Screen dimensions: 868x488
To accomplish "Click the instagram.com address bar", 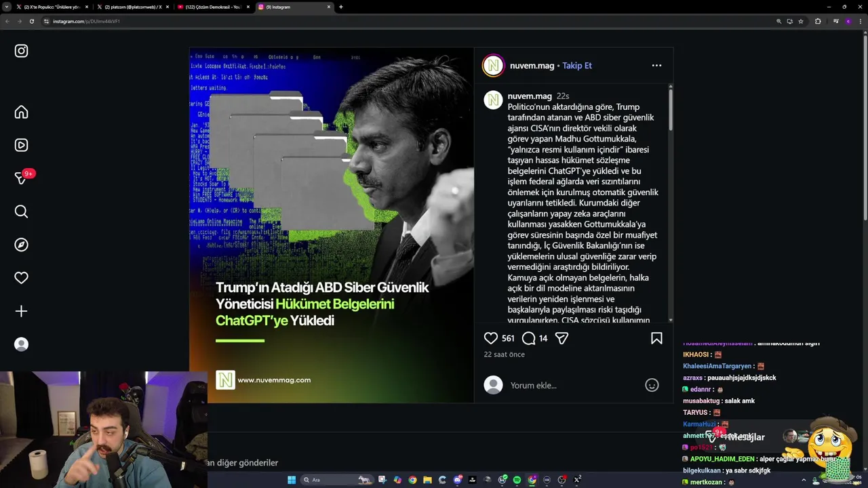I will pos(407,21).
